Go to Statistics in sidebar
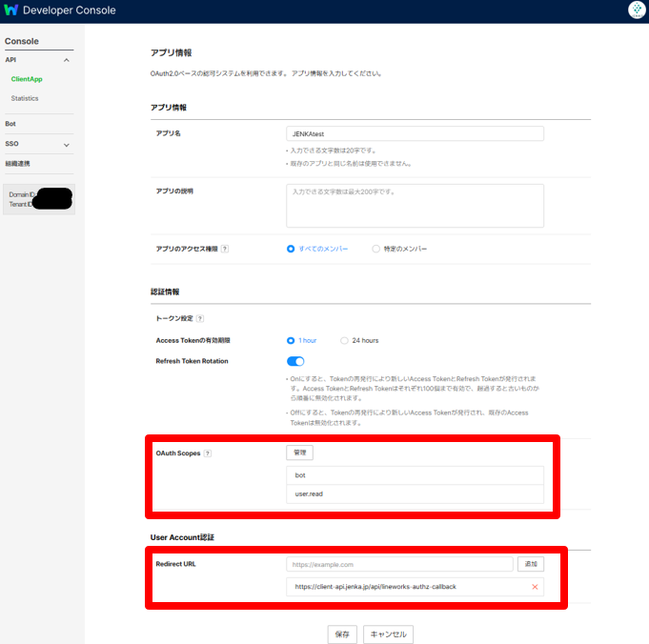The height and width of the screenshot is (644, 649). [x=25, y=98]
